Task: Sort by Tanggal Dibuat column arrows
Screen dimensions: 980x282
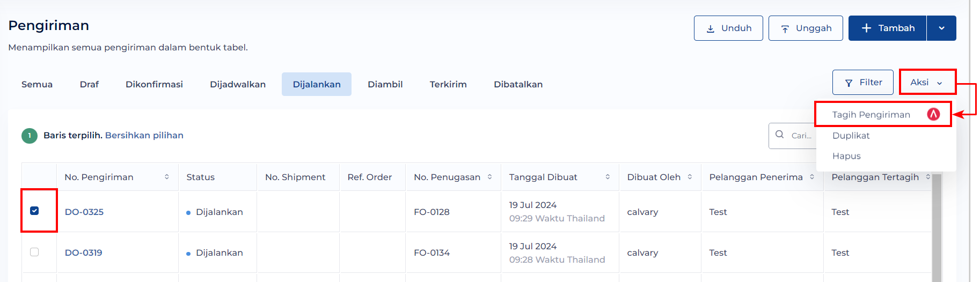Action: click(608, 177)
